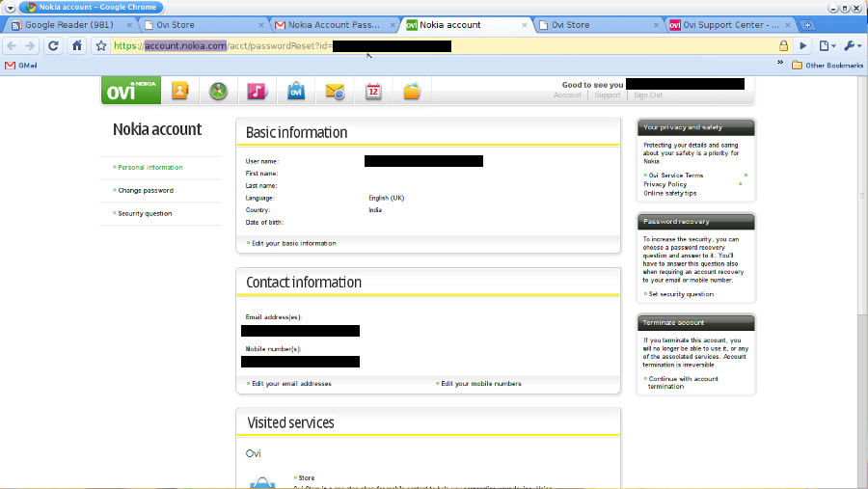The width and height of the screenshot is (868, 489).
Task: Close the Nokia account tab
Action: click(525, 25)
